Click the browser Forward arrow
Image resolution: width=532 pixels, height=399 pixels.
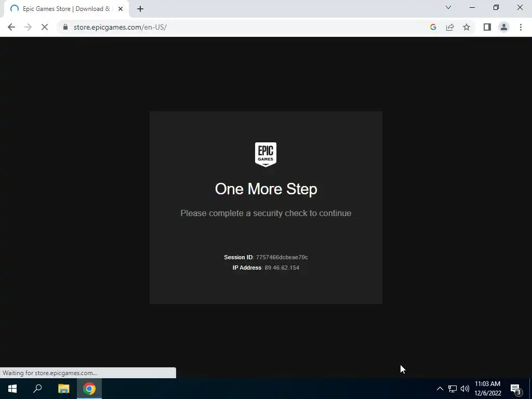pyautogui.click(x=28, y=27)
